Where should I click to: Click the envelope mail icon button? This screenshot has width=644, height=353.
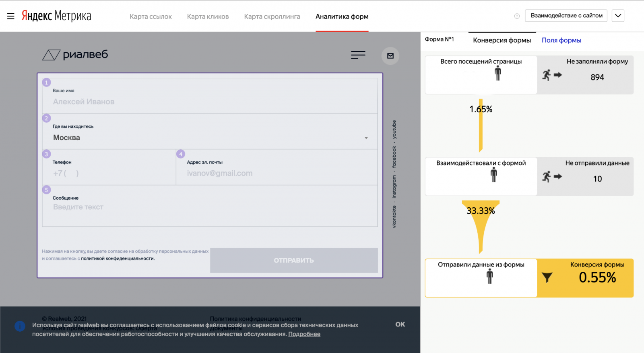(390, 56)
